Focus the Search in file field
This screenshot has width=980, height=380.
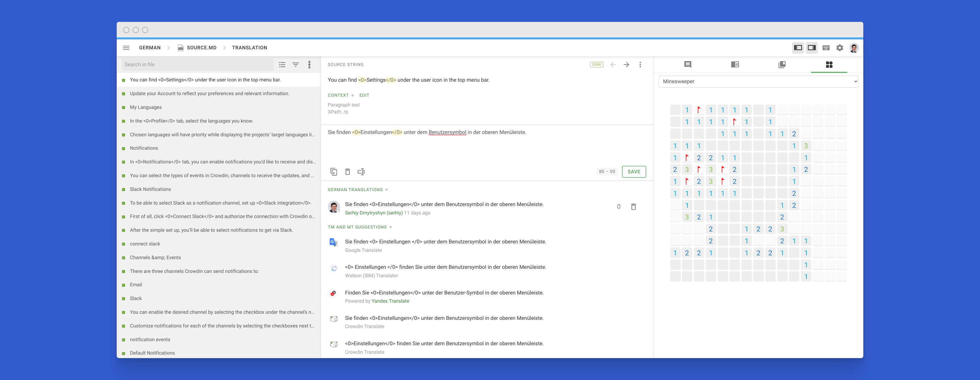198,65
